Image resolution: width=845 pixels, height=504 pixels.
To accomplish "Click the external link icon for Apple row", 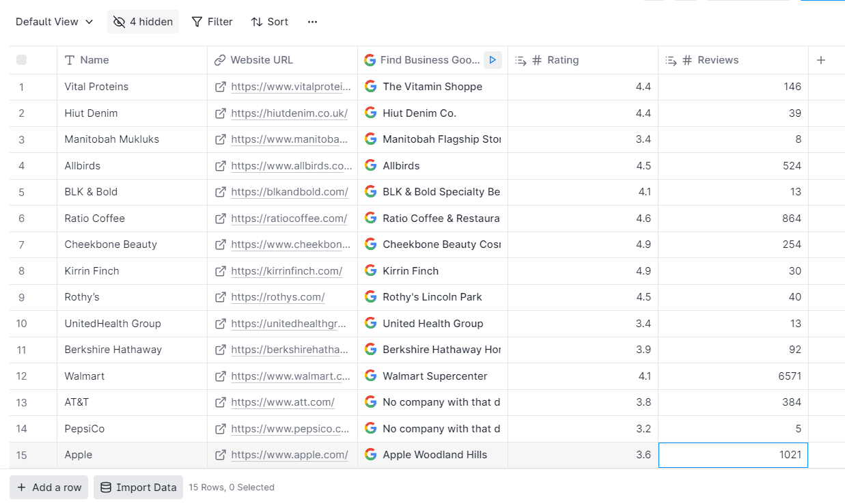I will click(x=221, y=455).
